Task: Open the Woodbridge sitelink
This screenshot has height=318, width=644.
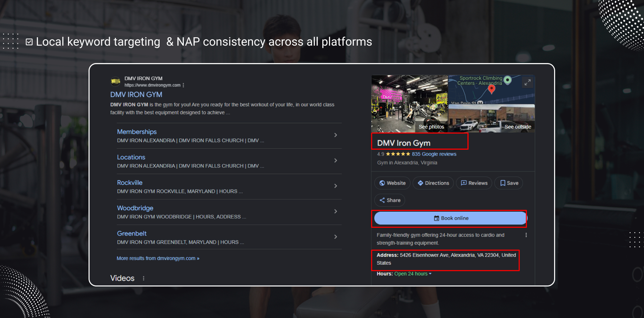Action: point(135,208)
